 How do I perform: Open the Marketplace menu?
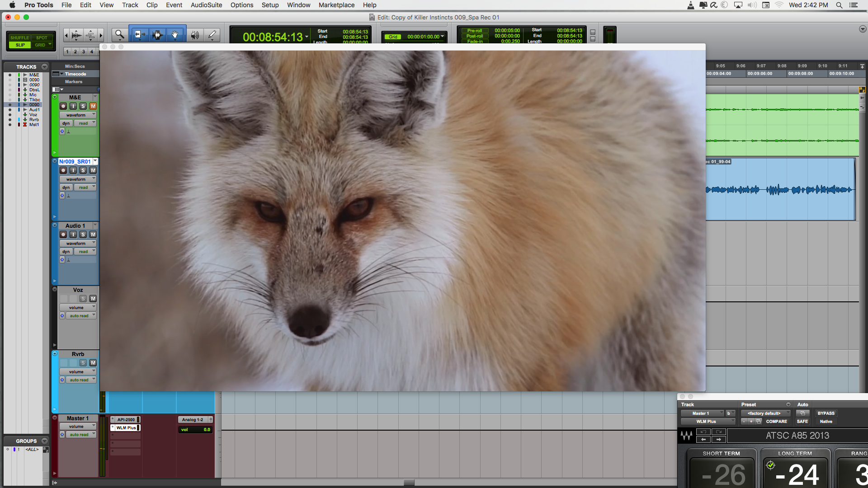pos(336,5)
